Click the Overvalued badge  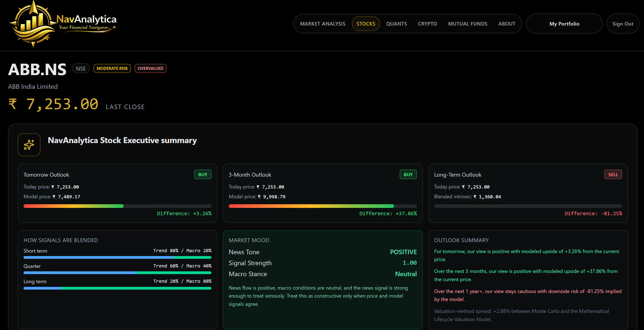coord(151,68)
